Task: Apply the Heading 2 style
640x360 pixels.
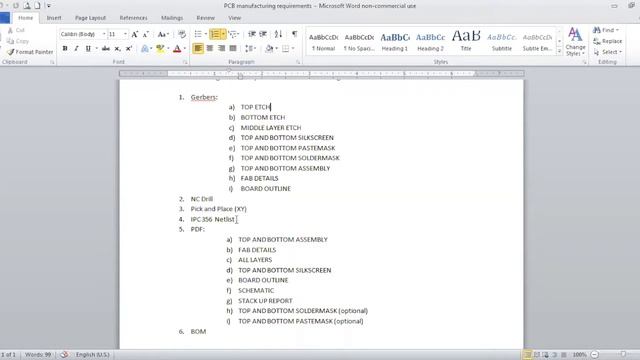Action: point(430,41)
